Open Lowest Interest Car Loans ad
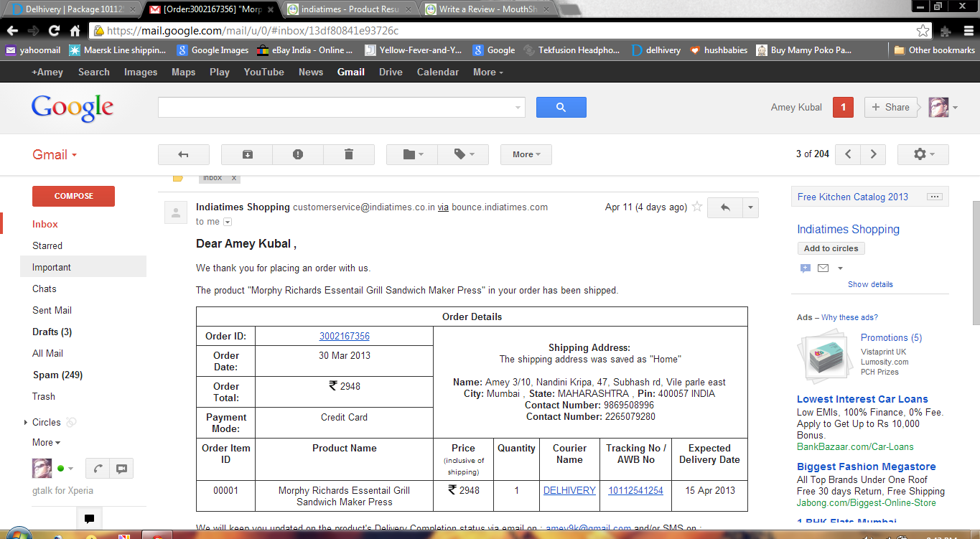This screenshot has width=980, height=539. point(862,399)
